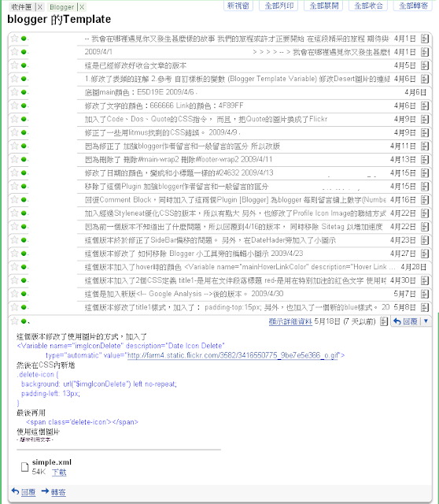The height and width of the screenshot is (504, 439).
Task: Open the Blogger label tag
Action: (62, 7)
